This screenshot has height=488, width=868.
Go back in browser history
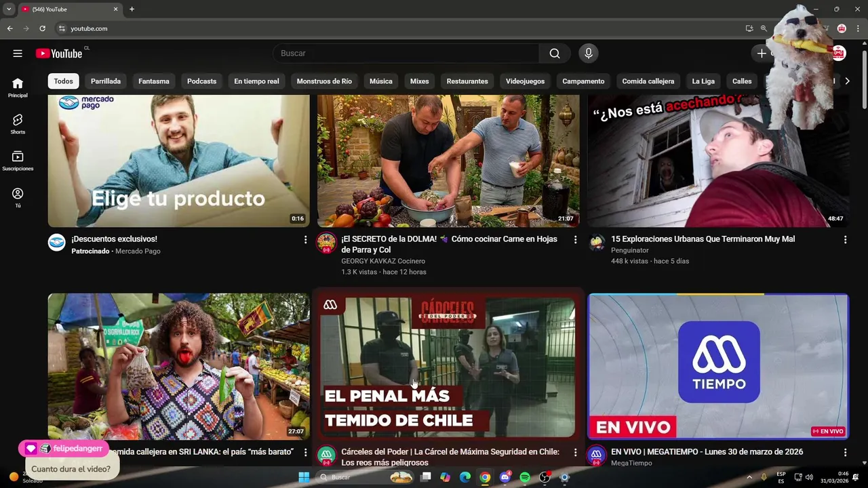[9, 28]
